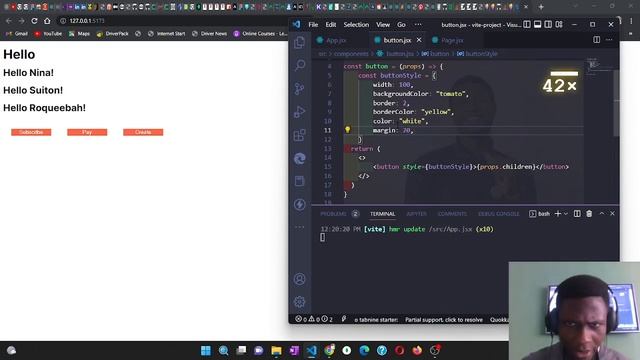Viewport: 640px width, 360px height.
Task: Click errors and warnings status bar indicator
Action: click(x=314, y=319)
